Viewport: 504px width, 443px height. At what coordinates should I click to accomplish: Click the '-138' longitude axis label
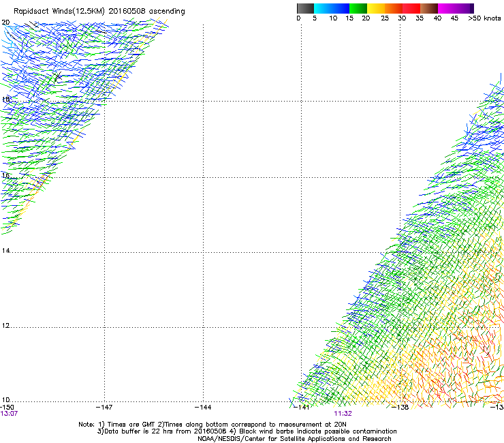pos(400,408)
